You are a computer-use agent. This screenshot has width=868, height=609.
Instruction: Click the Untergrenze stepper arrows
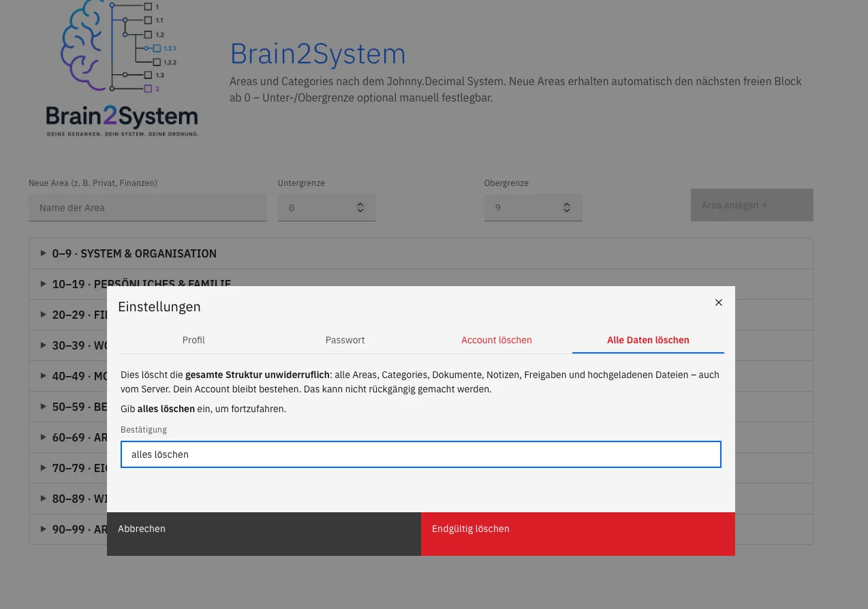point(360,208)
